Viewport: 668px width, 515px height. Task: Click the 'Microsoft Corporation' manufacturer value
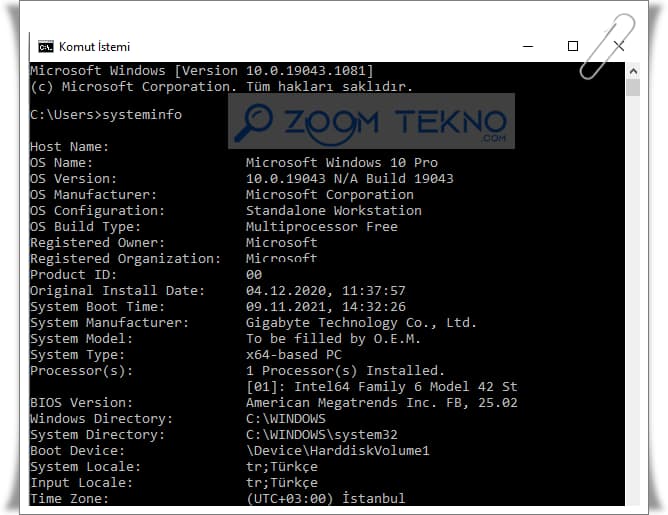tap(330, 195)
